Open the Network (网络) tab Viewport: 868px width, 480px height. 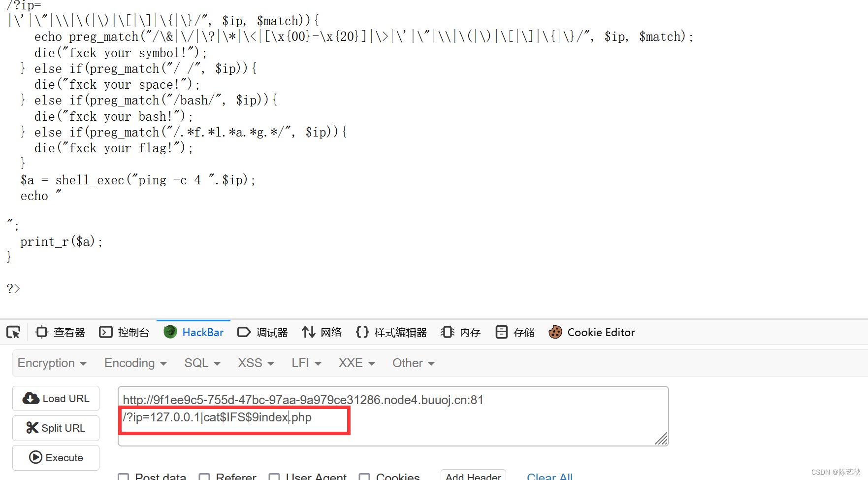321,332
